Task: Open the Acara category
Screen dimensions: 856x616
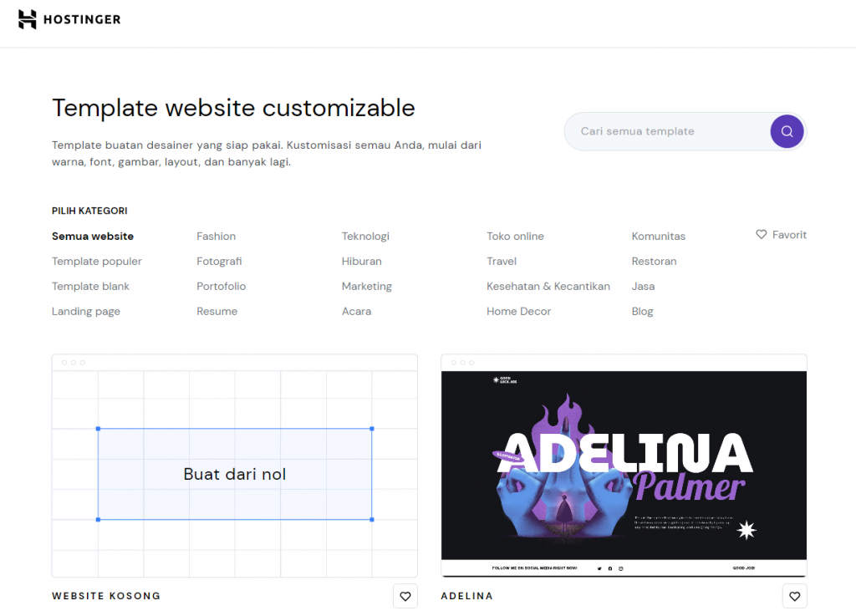Action: pos(356,312)
